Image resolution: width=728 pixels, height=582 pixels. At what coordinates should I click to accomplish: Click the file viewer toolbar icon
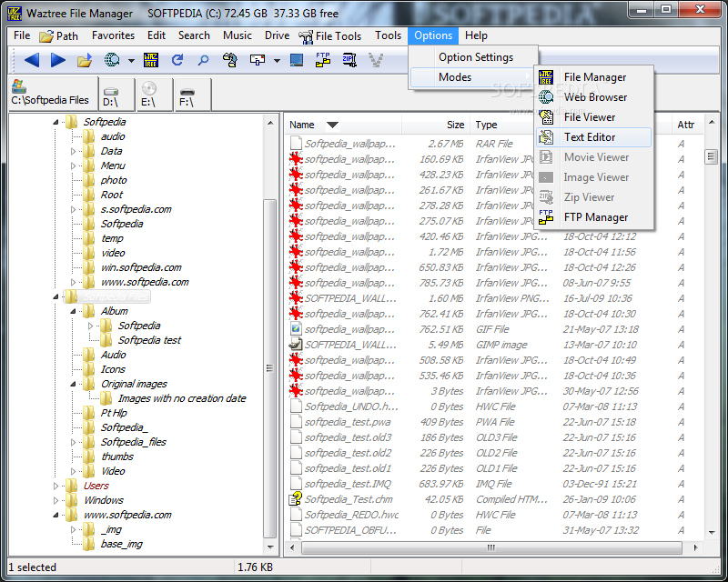click(x=230, y=60)
